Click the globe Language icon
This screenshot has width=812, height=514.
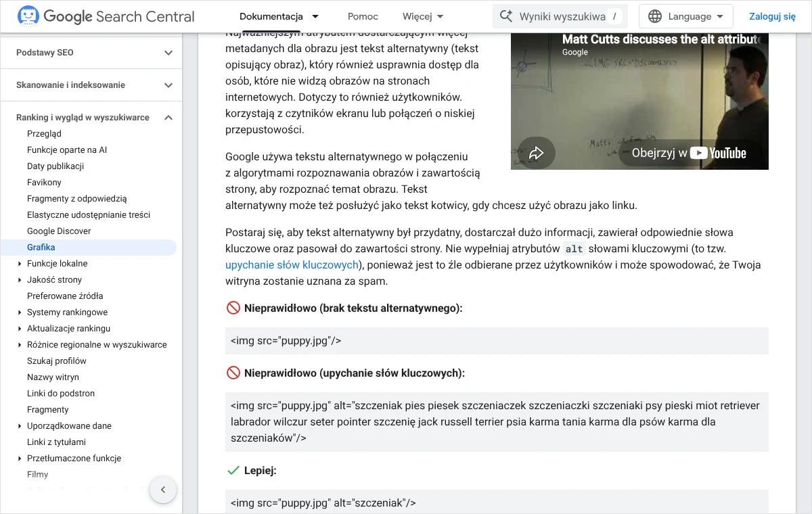tap(655, 16)
